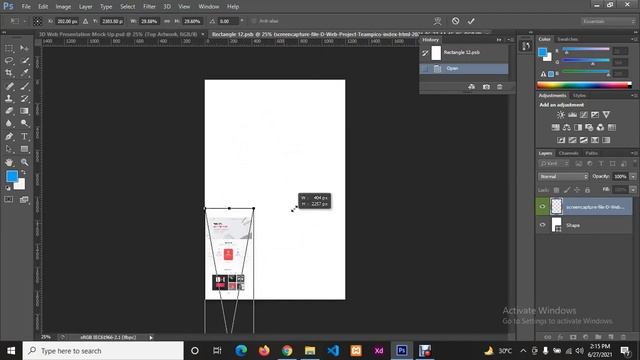Select the Open history state
Screen dimensions: 640x360
point(464,69)
